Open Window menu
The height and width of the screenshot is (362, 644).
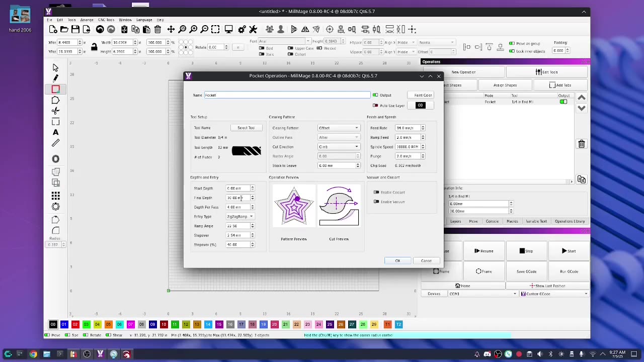pos(125,20)
